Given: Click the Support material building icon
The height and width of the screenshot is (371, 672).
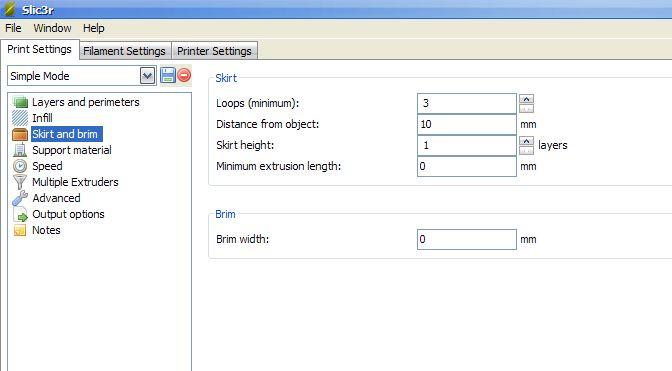Looking at the screenshot, I should (20, 150).
